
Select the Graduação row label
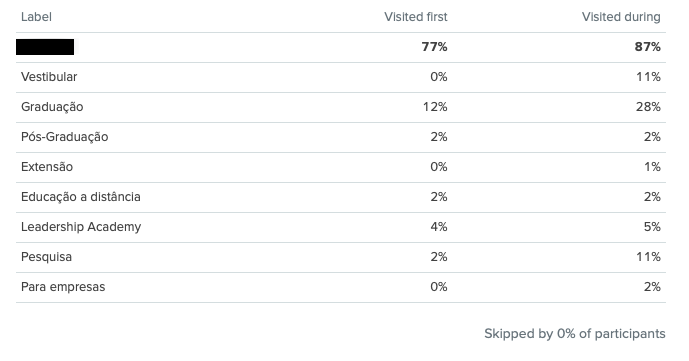point(52,107)
